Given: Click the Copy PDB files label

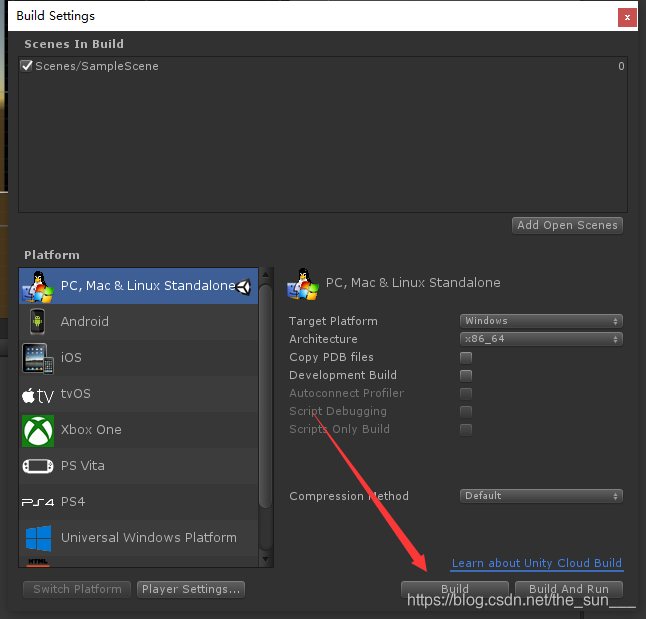Looking at the screenshot, I should click(x=331, y=357).
